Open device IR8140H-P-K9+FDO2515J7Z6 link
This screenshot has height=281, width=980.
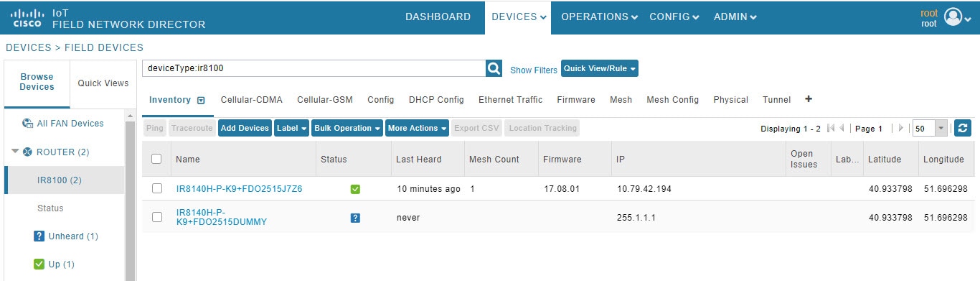coord(239,189)
